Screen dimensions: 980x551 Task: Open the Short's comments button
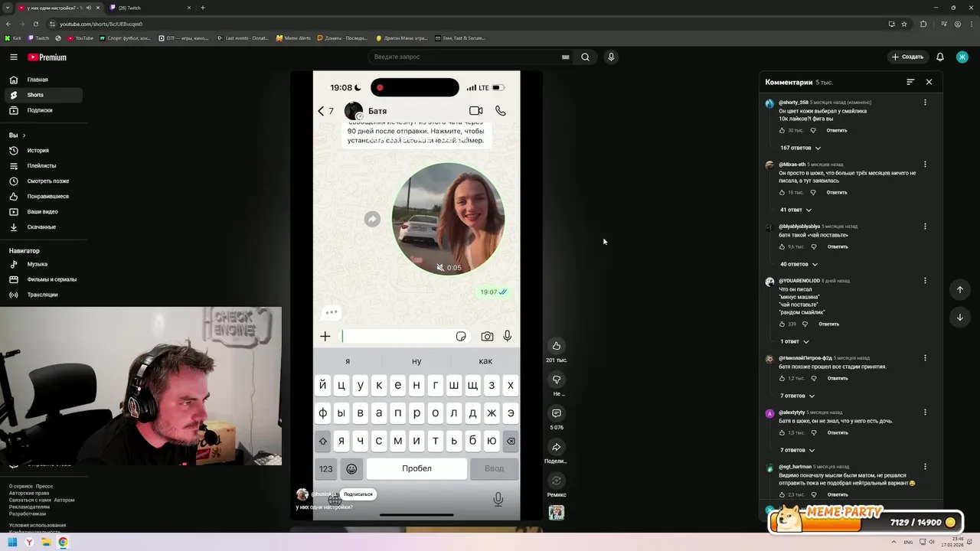[x=557, y=413]
